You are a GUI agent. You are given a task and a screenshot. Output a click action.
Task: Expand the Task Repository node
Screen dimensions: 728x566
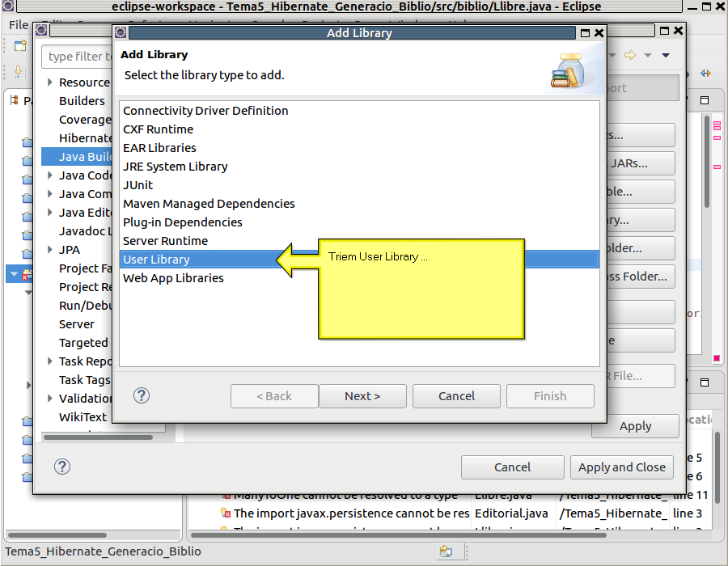point(50,361)
